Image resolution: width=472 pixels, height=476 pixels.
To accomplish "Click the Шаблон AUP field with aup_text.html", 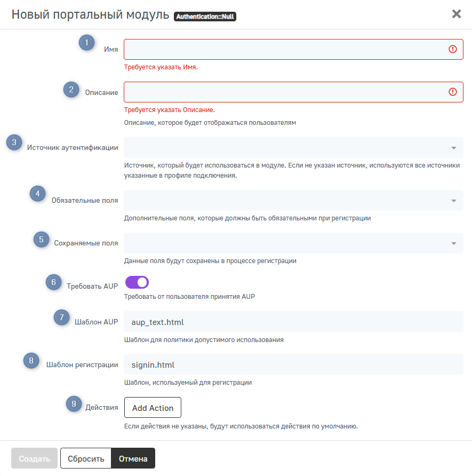I will pos(293,322).
